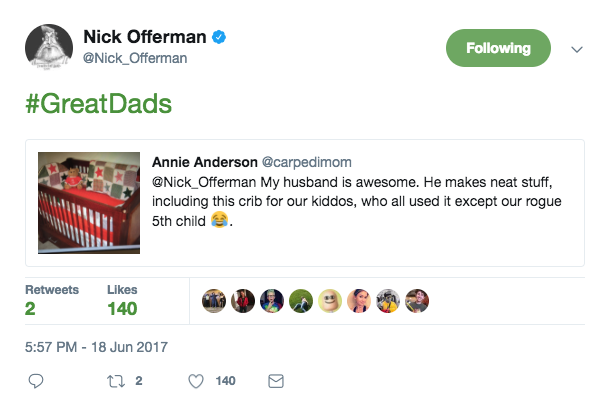View the 140 Likes list
Viewport: 608px width, 399px height.
click(x=122, y=301)
